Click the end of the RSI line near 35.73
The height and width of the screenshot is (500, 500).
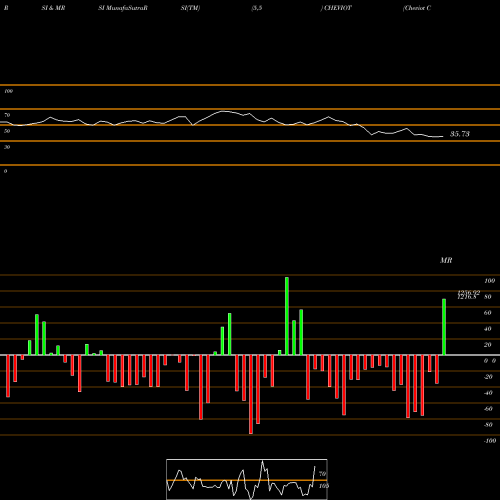tap(442, 136)
